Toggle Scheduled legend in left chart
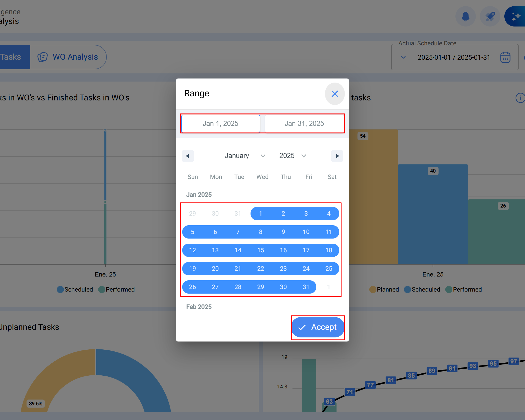 pyautogui.click(x=75, y=290)
